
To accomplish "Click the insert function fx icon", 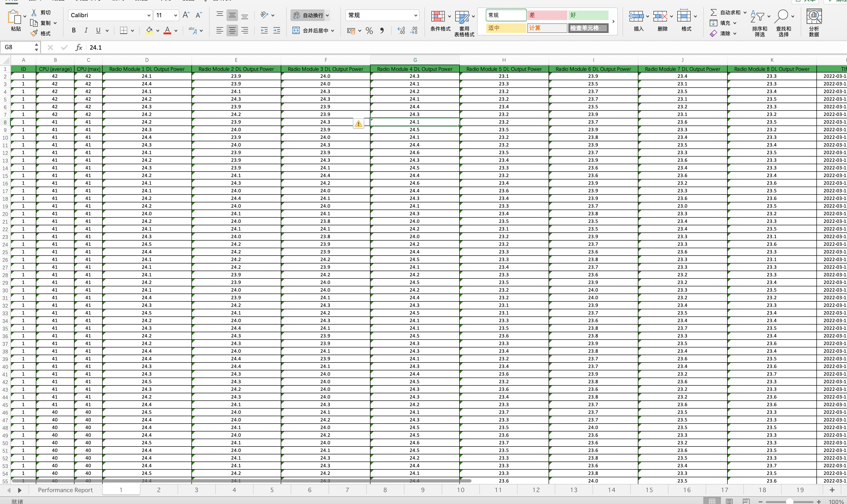I will point(79,47).
